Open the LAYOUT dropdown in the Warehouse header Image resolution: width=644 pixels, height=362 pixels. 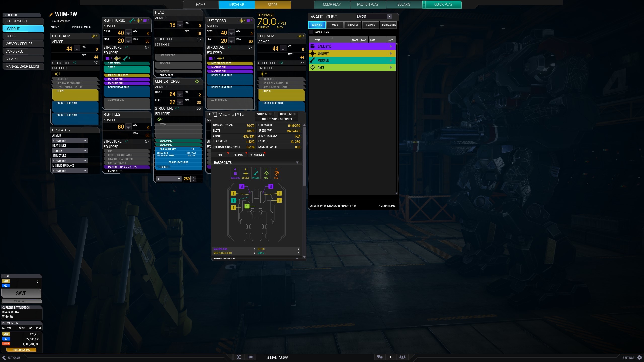pos(389,16)
